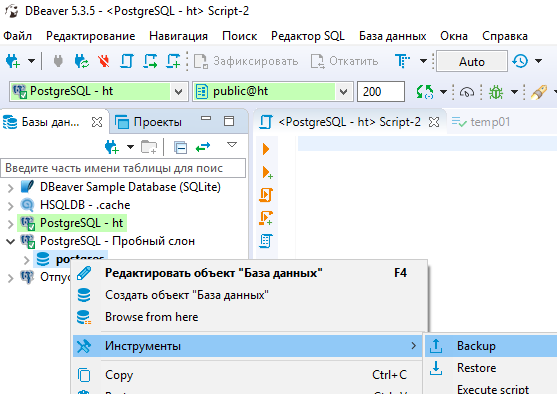The height and width of the screenshot is (394, 557).
Task: Click the dashboard gauge icon
Action: (467, 92)
